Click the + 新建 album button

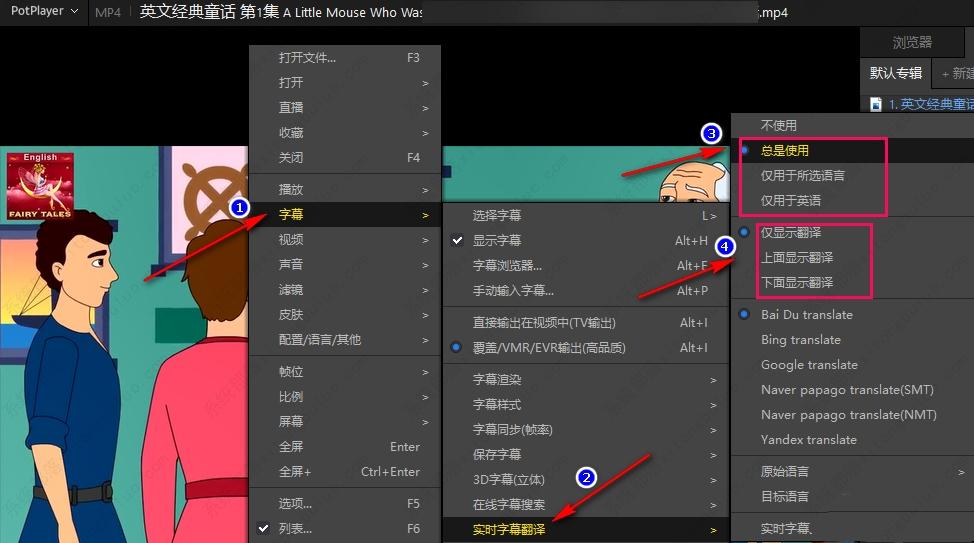coord(957,73)
